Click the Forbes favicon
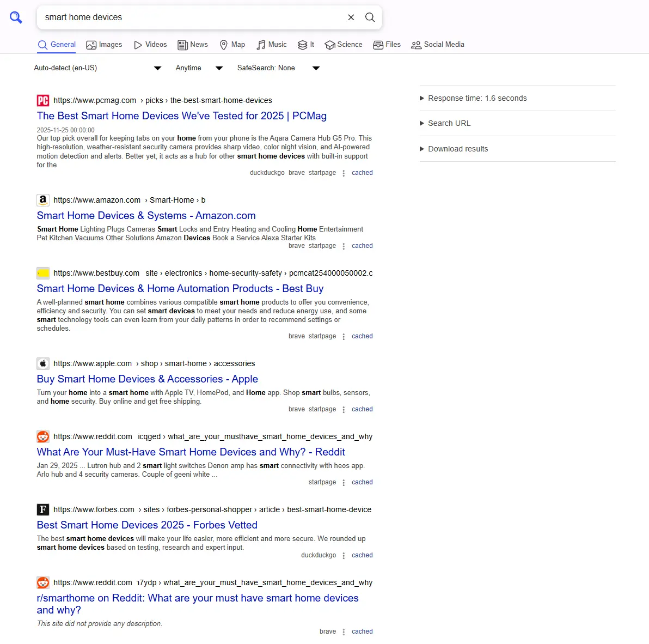The width and height of the screenshot is (649, 644). (43, 510)
